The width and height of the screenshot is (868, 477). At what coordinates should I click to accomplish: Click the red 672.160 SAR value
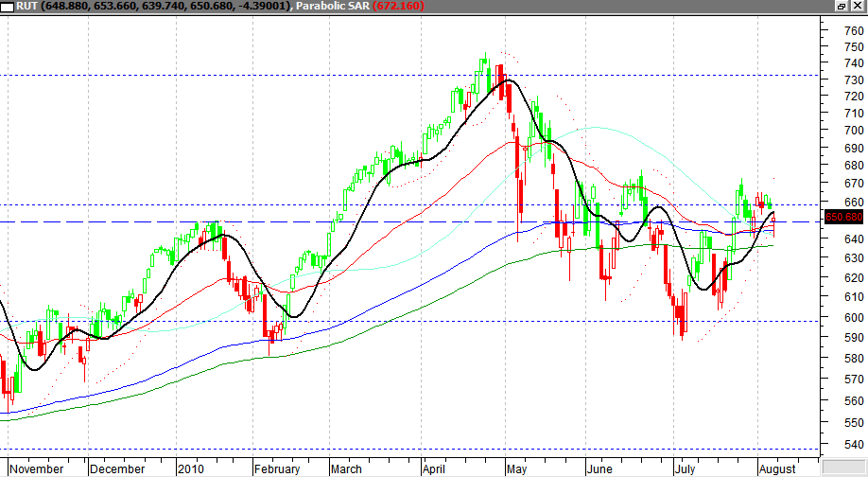tap(399, 6)
